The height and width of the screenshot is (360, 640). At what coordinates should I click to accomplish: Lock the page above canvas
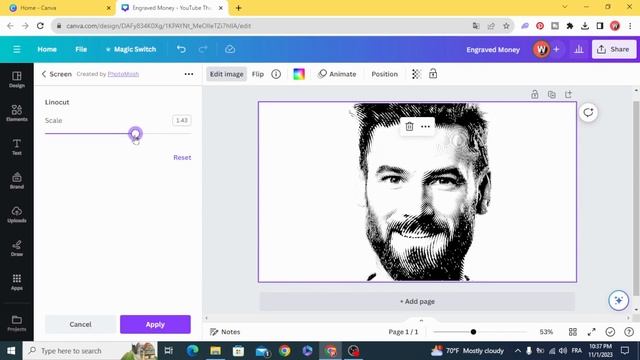pyautogui.click(x=535, y=95)
